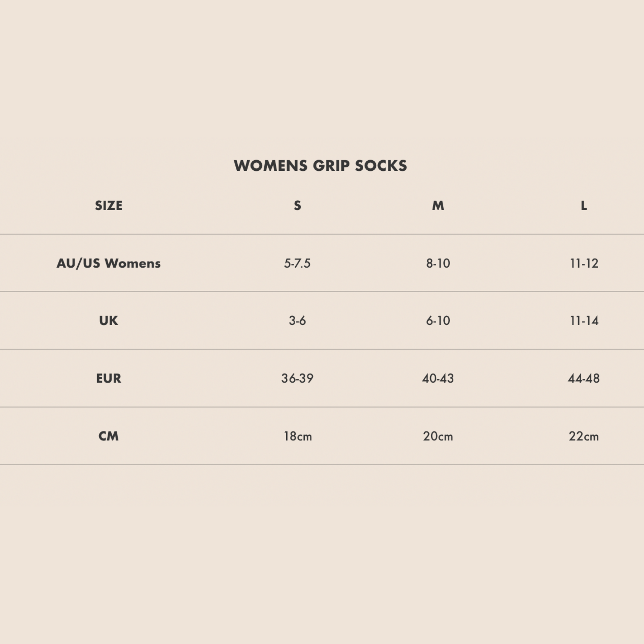This screenshot has width=644, height=644.
Task: Click the 11-12 AU/US large value
Action: point(584,263)
